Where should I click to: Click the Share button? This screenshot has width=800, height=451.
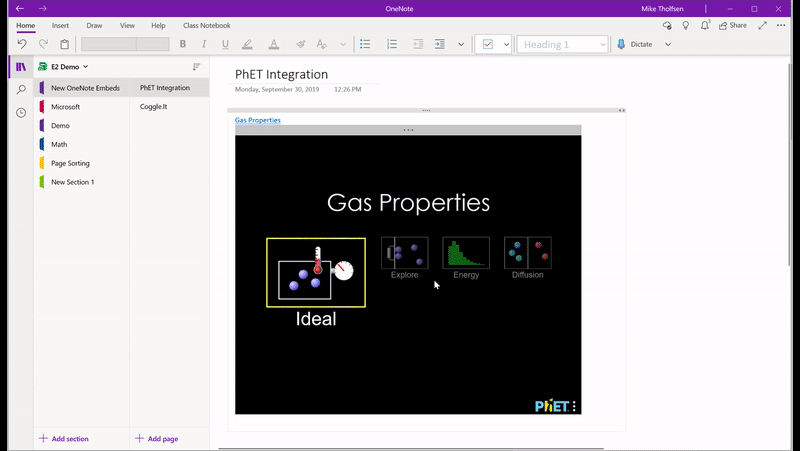(733, 26)
